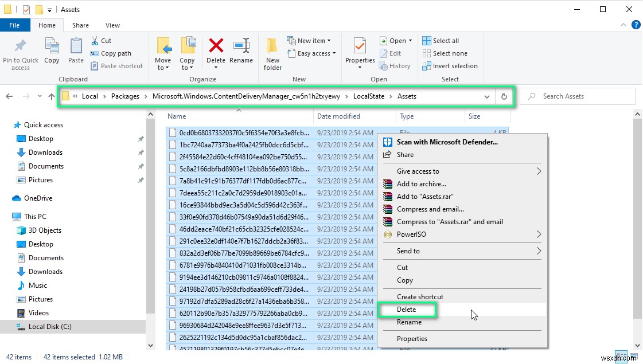Open the blue Help question mark

635,25
